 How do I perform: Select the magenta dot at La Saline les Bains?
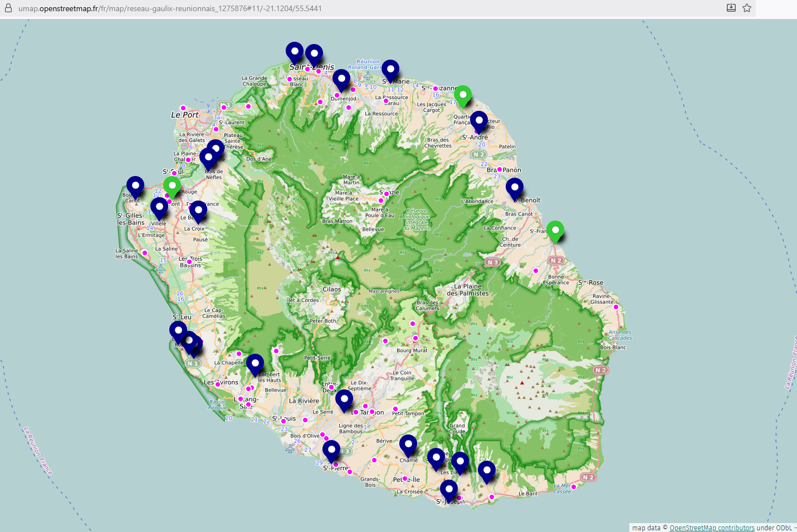click(x=145, y=252)
